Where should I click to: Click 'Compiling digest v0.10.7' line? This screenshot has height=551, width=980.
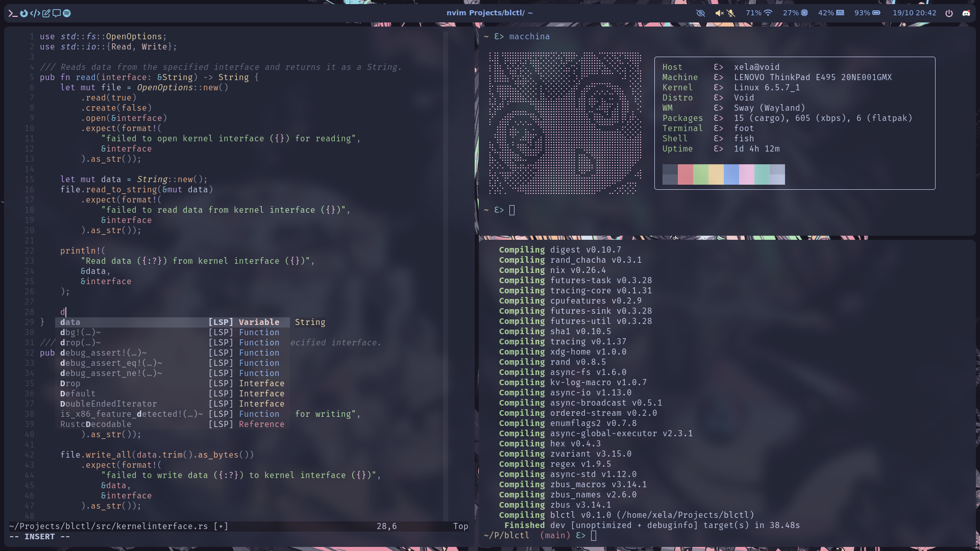560,250
